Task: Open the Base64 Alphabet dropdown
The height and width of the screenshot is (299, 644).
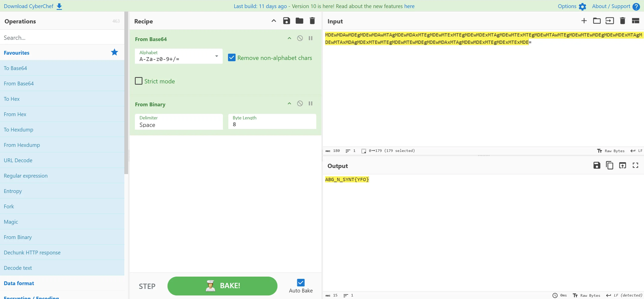Action: coord(178,56)
